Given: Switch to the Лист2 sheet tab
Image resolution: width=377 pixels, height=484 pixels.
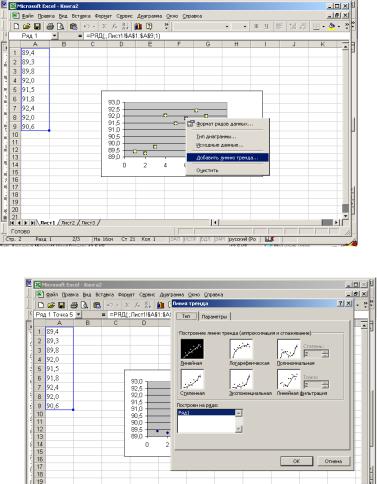Looking at the screenshot, I should 68,223.
